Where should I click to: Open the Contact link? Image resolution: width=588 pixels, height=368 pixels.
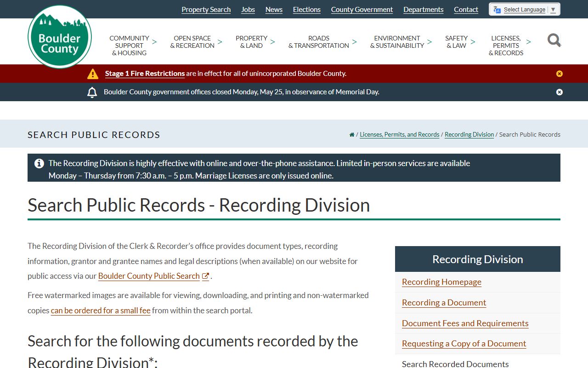466,9
